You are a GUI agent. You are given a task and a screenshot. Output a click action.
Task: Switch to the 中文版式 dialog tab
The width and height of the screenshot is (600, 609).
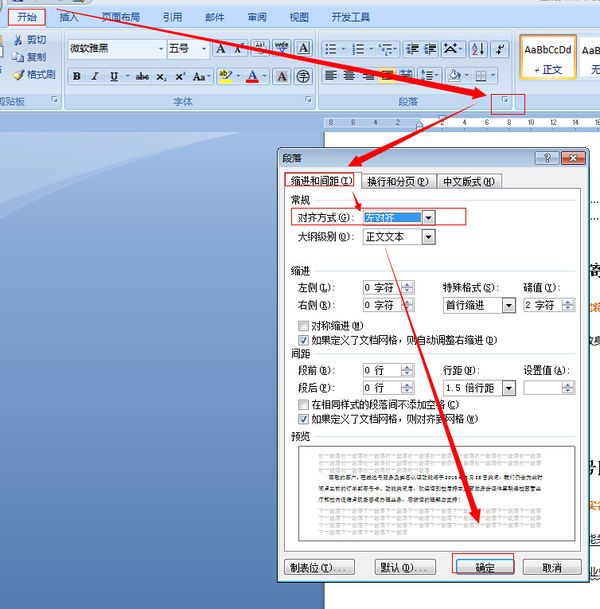469,181
